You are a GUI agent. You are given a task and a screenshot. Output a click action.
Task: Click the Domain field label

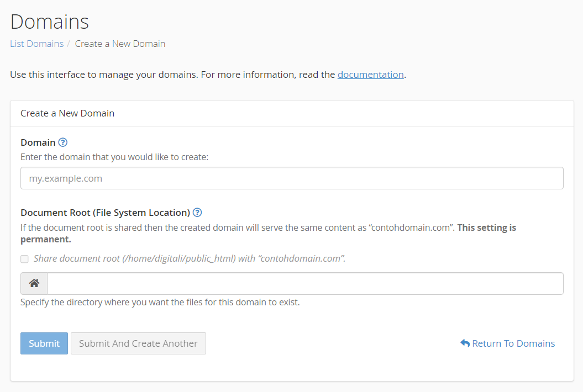[x=38, y=142]
